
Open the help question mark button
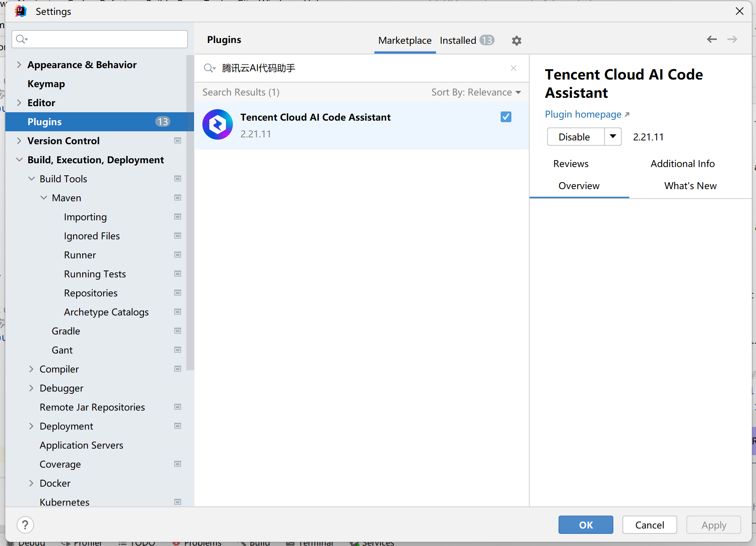[x=25, y=525]
